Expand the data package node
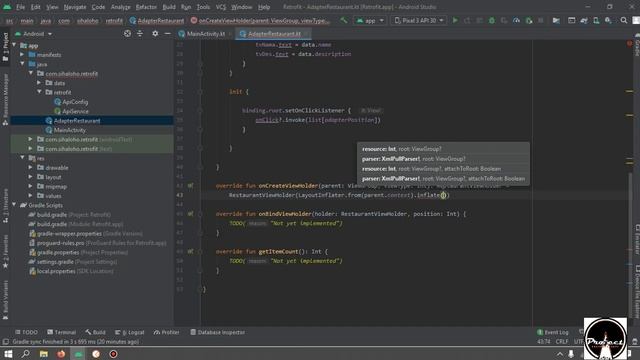 pyautogui.click(x=39, y=83)
